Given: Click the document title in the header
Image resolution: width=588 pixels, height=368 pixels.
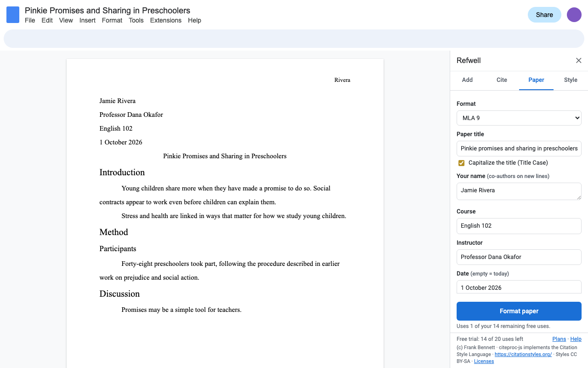Looking at the screenshot, I should click(x=107, y=10).
